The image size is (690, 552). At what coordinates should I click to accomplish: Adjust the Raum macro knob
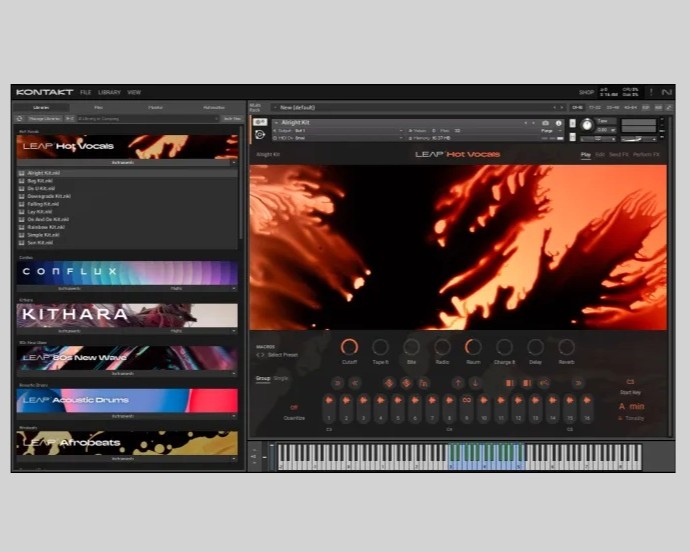(x=473, y=347)
